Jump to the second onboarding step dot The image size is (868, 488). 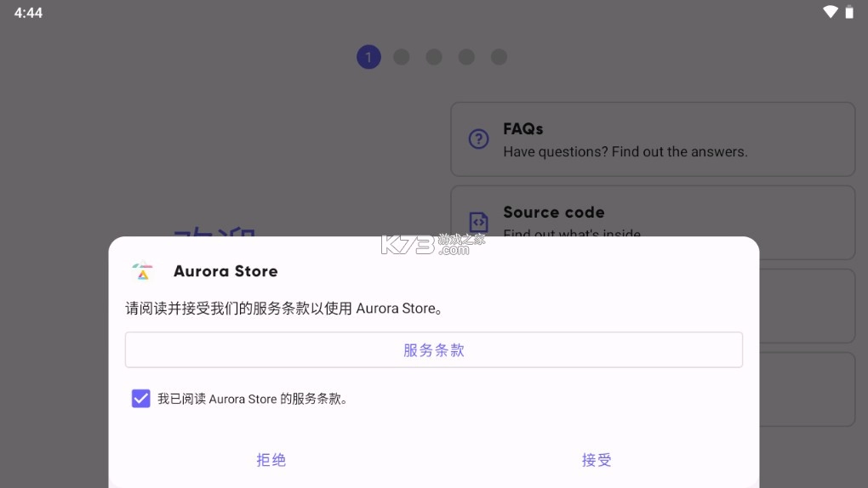pyautogui.click(x=402, y=57)
